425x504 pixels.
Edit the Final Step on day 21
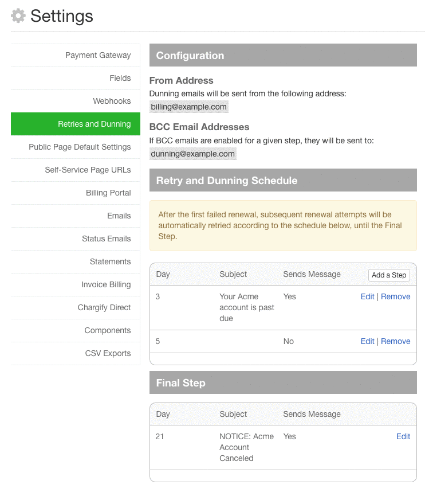(403, 437)
